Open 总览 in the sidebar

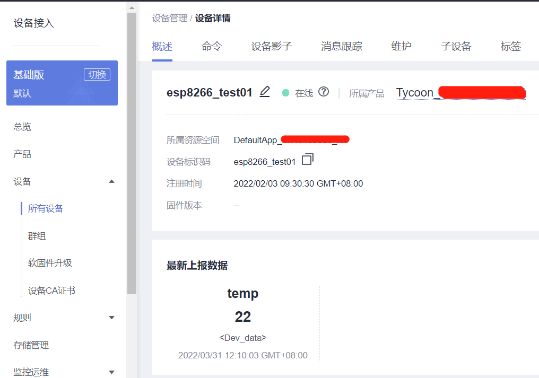click(22, 127)
